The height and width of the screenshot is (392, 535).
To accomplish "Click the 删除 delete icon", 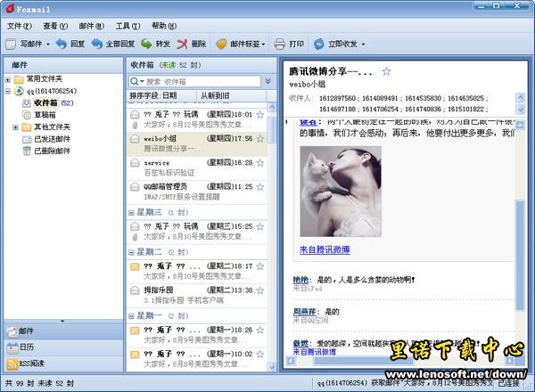I will pos(182,44).
